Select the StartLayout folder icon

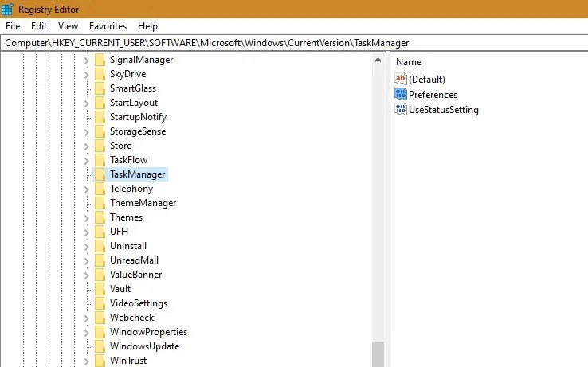[x=100, y=103]
